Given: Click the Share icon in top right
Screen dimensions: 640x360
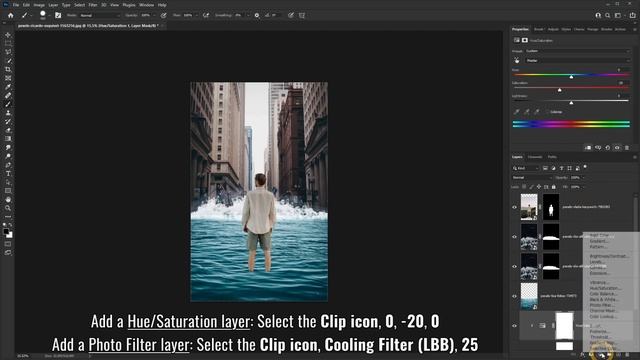Looking at the screenshot, I should coord(633,16).
